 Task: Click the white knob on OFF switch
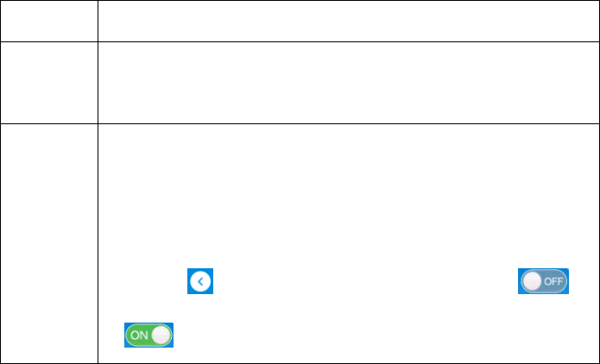point(532,281)
